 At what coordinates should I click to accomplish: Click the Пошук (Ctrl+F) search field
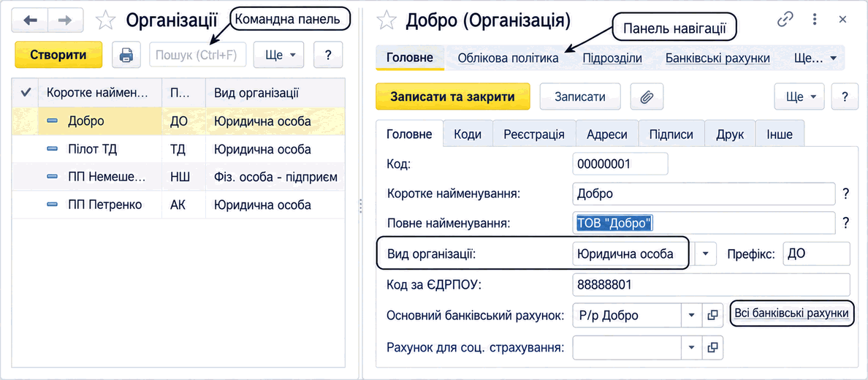pos(197,55)
